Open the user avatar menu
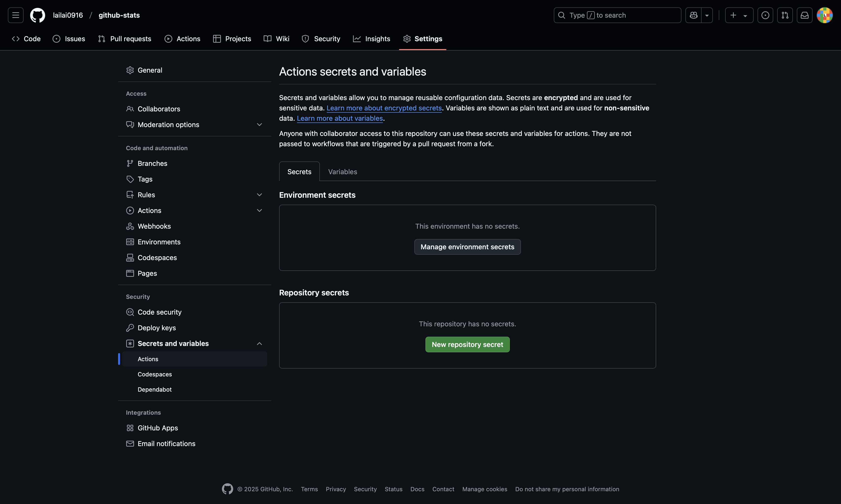The width and height of the screenshot is (841, 504). pos(825,15)
